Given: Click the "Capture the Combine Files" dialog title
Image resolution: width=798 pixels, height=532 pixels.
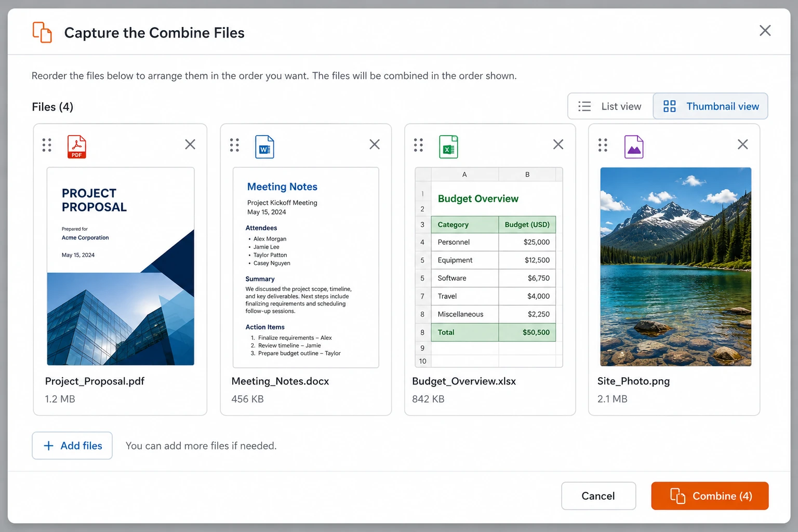Looking at the screenshot, I should click(154, 33).
